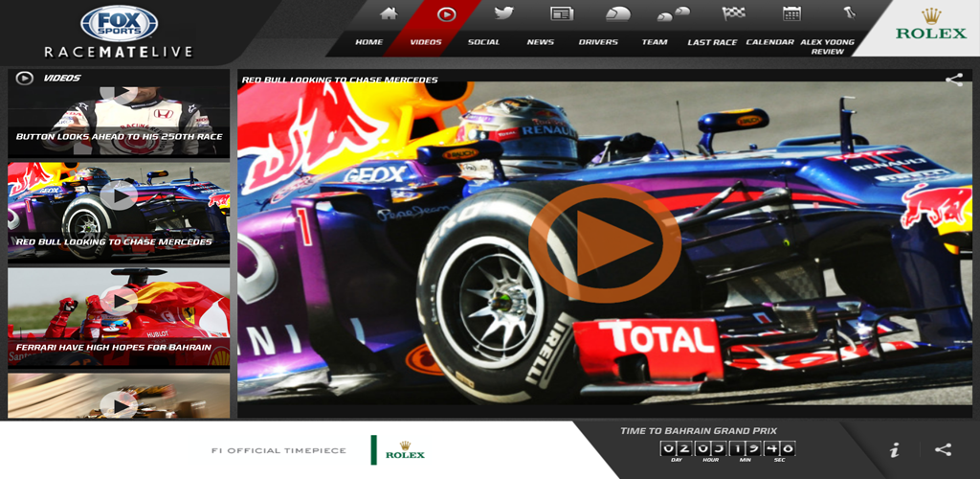This screenshot has width=980, height=479.
Task: Click the Rolex logo in top right
Action: [930, 26]
